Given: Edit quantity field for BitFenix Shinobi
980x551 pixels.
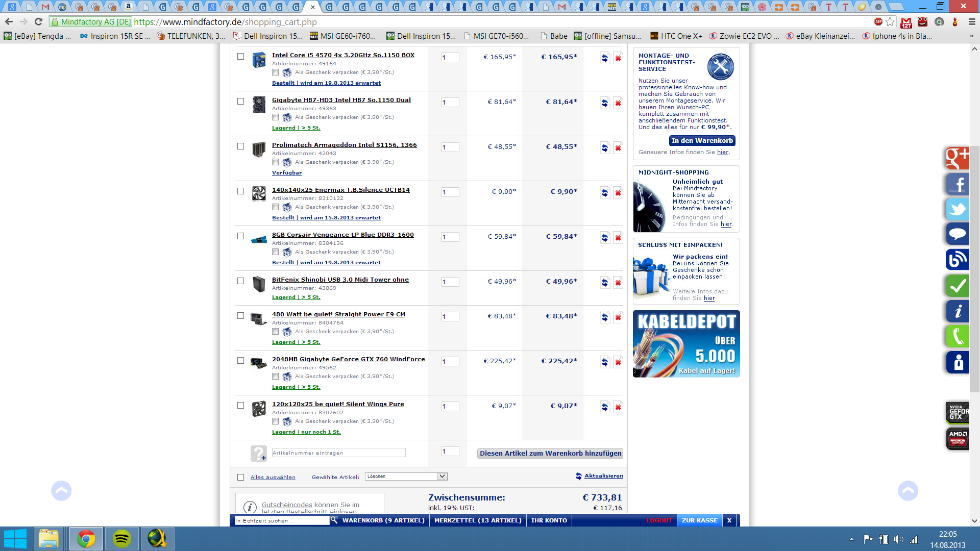Looking at the screenshot, I should 450,282.
